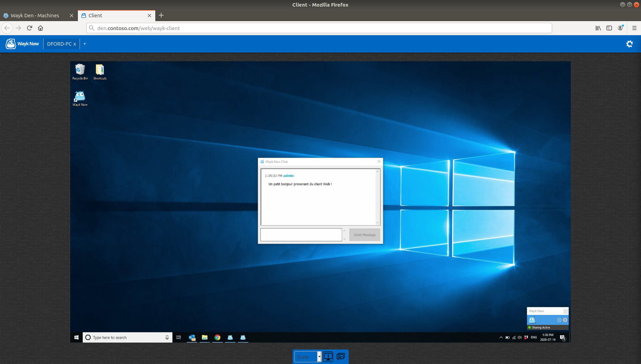Click the Send Message button
The height and width of the screenshot is (364, 641).
tap(365, 235)
